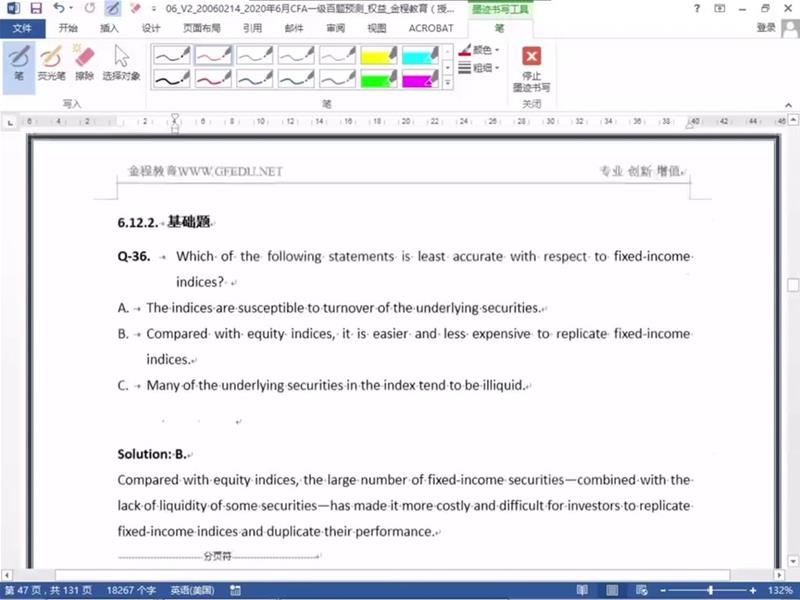Pick the thin black pen in the gallery
Image resolution: width=800 pixels, height=600 pixels.
point(172,55)
